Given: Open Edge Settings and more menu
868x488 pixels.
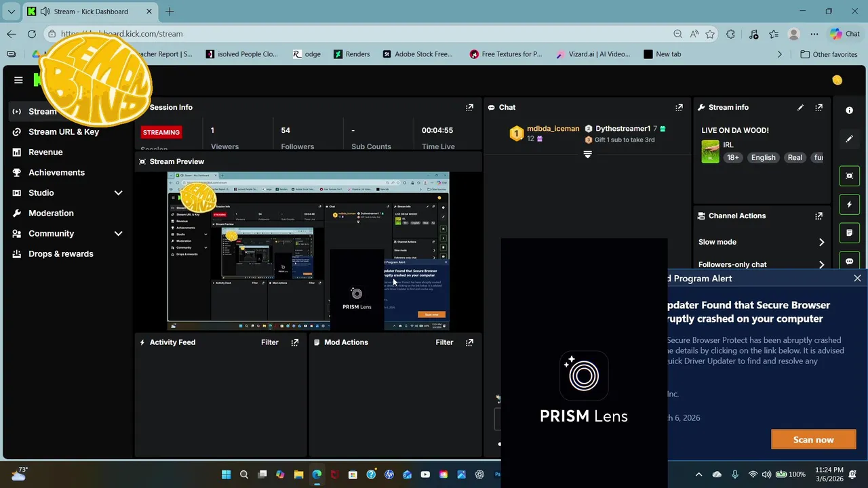Looking at the screenshot, I should [x=814, y=34].
